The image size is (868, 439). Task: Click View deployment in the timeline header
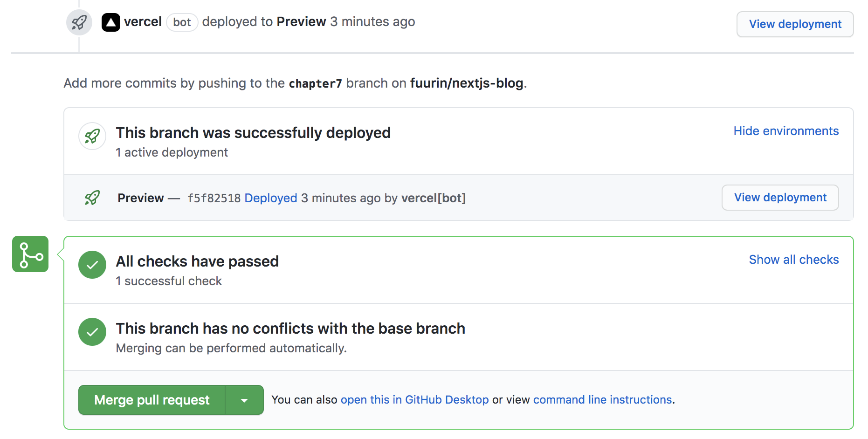pyautogui.click(x=795, y=24)
